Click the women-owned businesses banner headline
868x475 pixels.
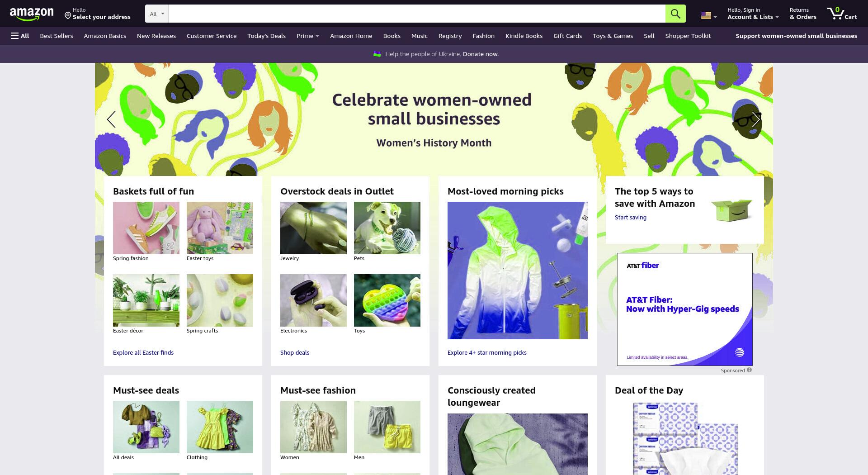coord(432,109)
